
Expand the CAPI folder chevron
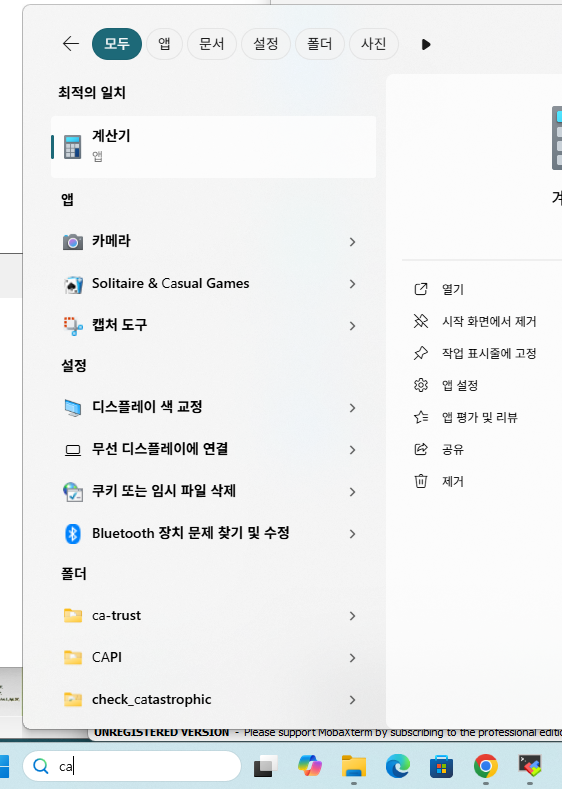pos(352,658)
